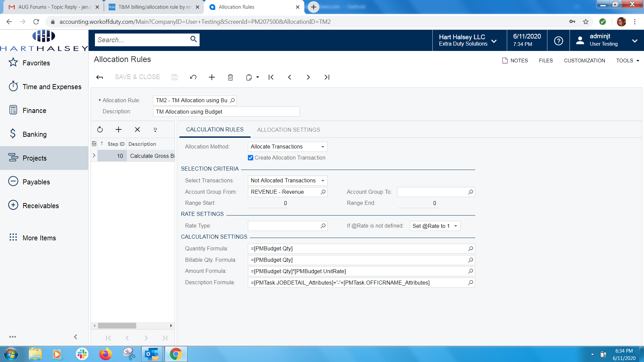Delete step row with X icon

(137, 130)
